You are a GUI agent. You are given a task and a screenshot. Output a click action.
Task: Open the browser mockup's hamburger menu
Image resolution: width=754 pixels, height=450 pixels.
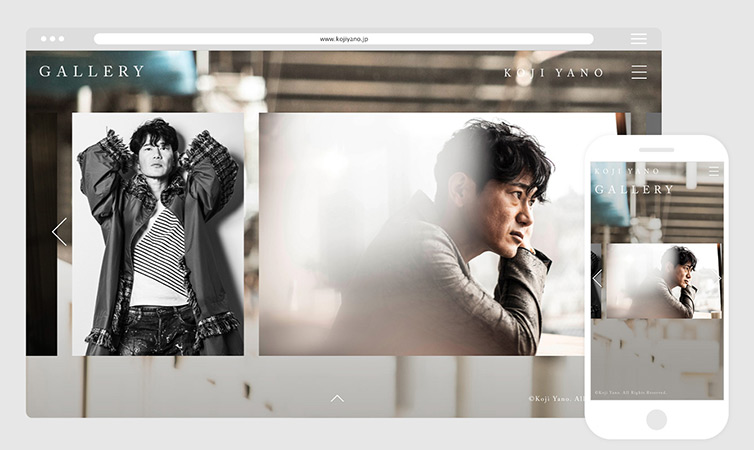pyautogui.click(x=638, y=39)
